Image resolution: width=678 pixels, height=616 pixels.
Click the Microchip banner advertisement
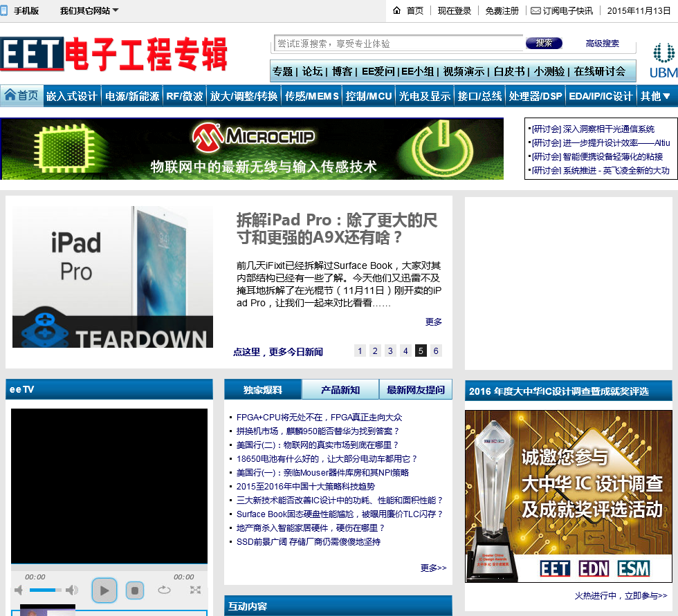(253, 149)
